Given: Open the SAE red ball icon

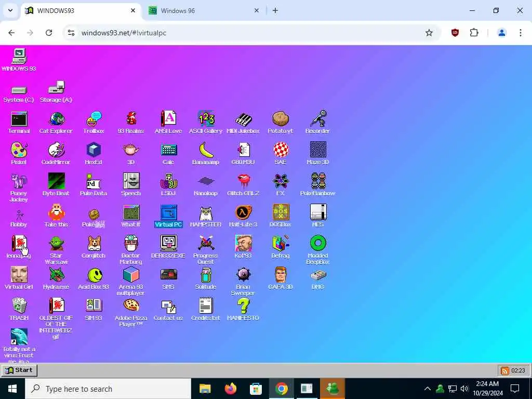Looking at the screenshot, I should (x=281, y=153).
